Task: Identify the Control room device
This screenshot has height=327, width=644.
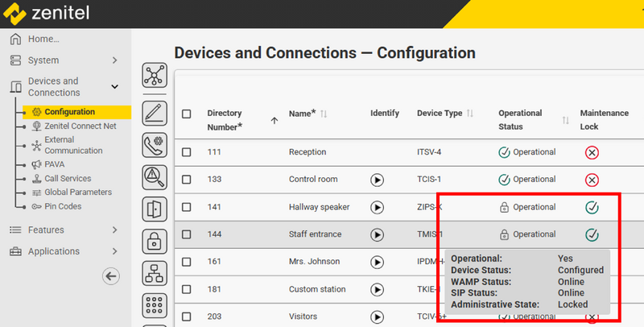Action: point(377,180)
